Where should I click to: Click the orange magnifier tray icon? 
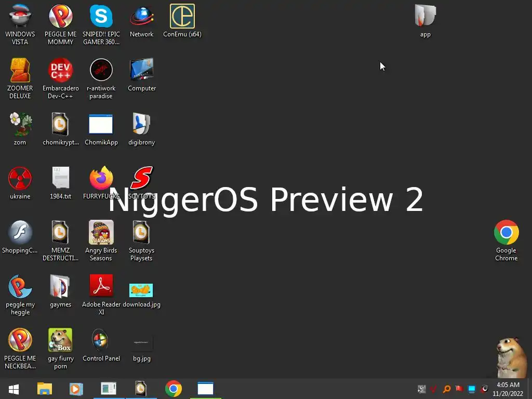tap(446, 389)
